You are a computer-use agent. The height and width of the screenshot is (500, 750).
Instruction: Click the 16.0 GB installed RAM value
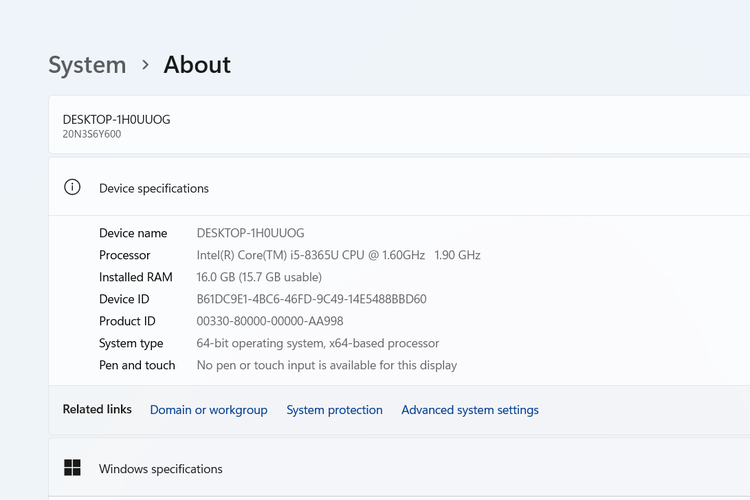pyautogui.click(x=259, y=277)
